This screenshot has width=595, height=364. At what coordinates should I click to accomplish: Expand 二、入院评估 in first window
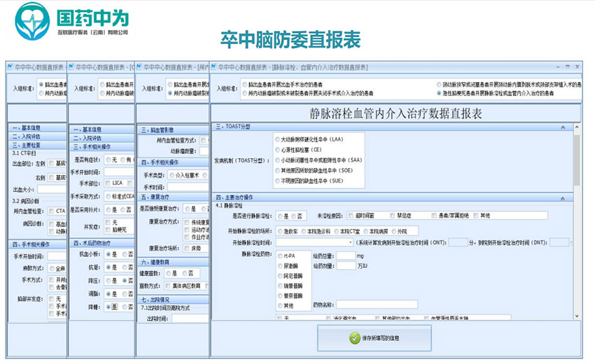coord(37,136)
